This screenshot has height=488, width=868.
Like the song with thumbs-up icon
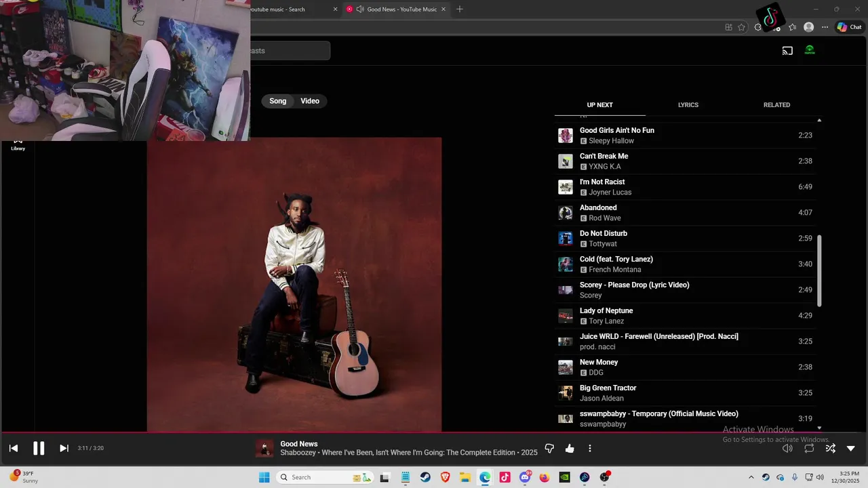coord(570,448)
